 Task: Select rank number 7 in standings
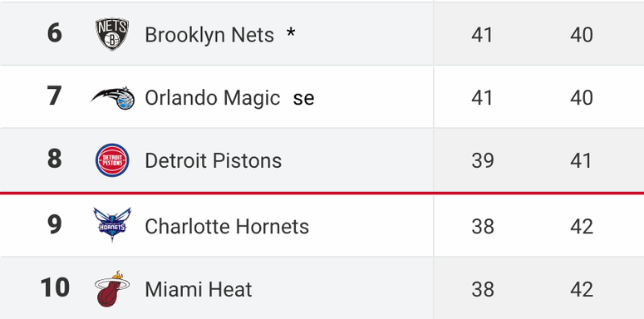tap(55, 96)
